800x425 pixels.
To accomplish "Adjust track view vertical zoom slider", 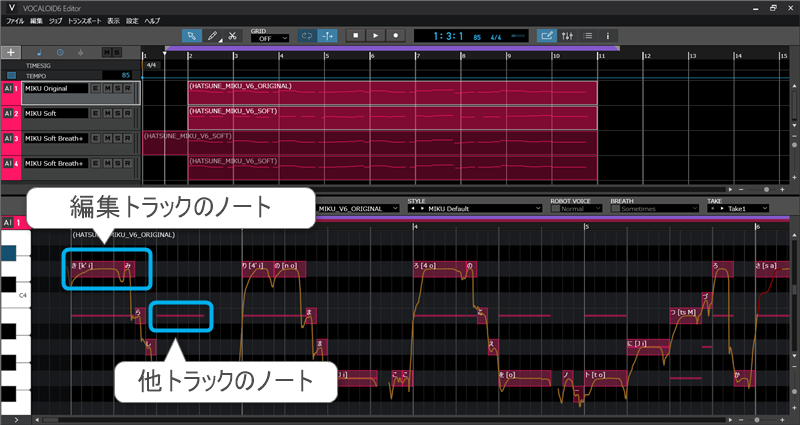I will click(794, 145).
